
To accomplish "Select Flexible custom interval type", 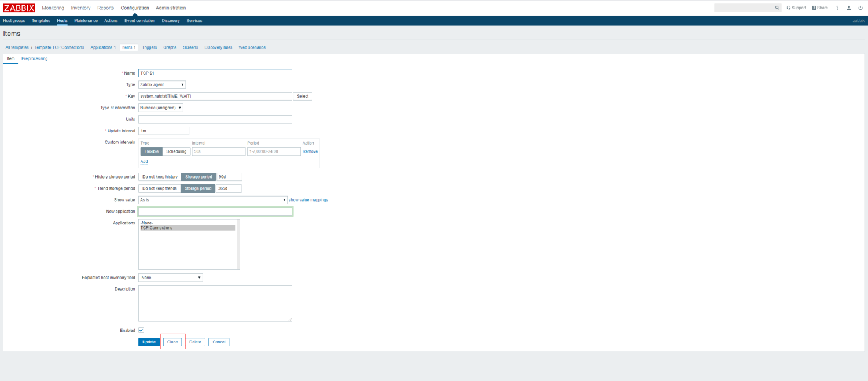I will pos(152,151).
